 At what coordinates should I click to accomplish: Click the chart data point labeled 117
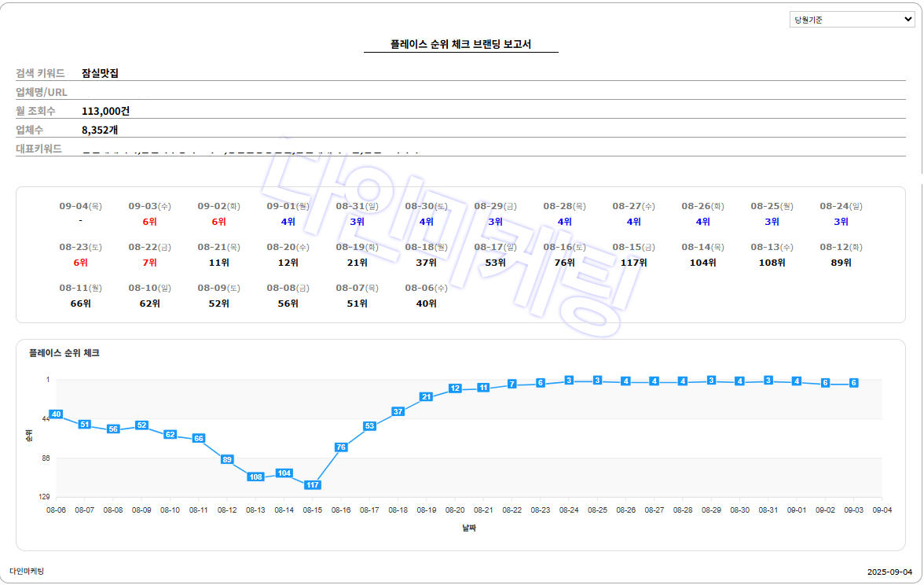click(x=313, y=485)
